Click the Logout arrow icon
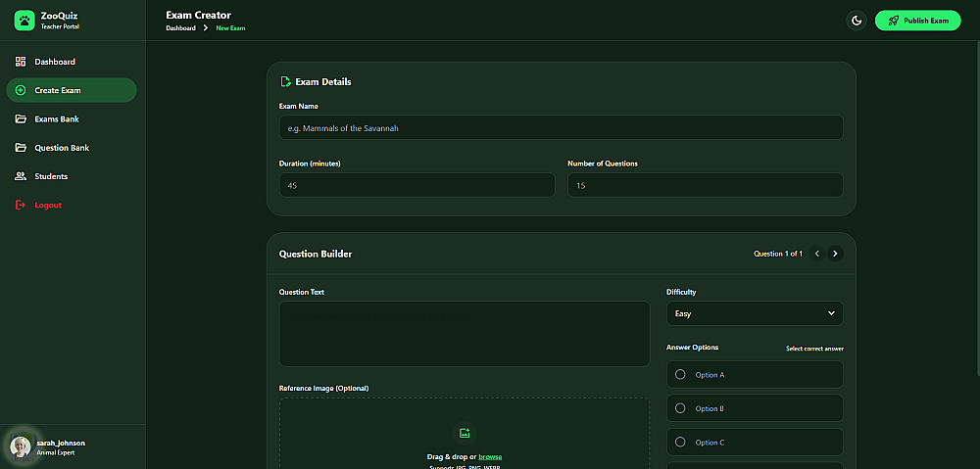 tap(21, 205)
